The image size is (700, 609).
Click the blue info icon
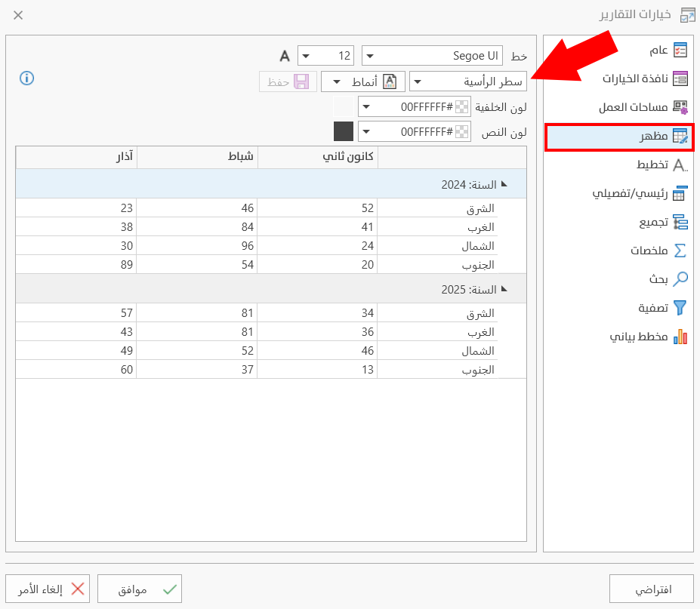point(27,78)
